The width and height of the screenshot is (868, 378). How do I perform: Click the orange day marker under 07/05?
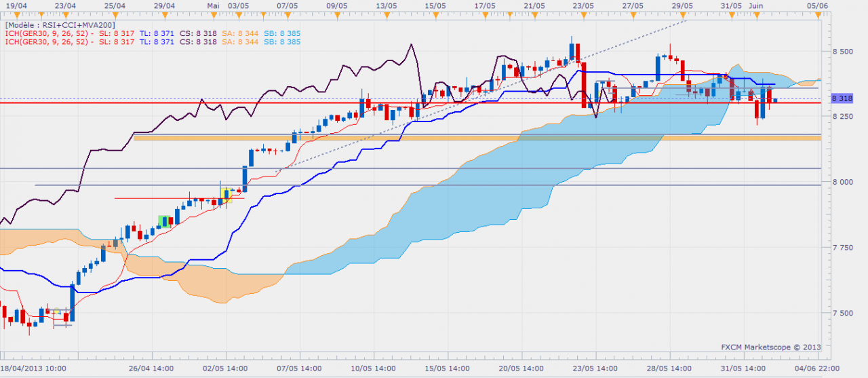pyautogui.click(x=288, y=14)
